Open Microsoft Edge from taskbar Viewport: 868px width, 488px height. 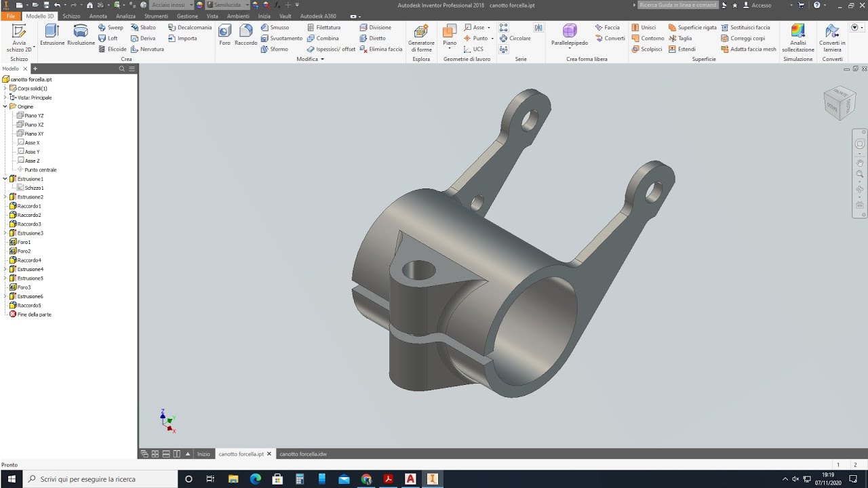tap(255, 479)
